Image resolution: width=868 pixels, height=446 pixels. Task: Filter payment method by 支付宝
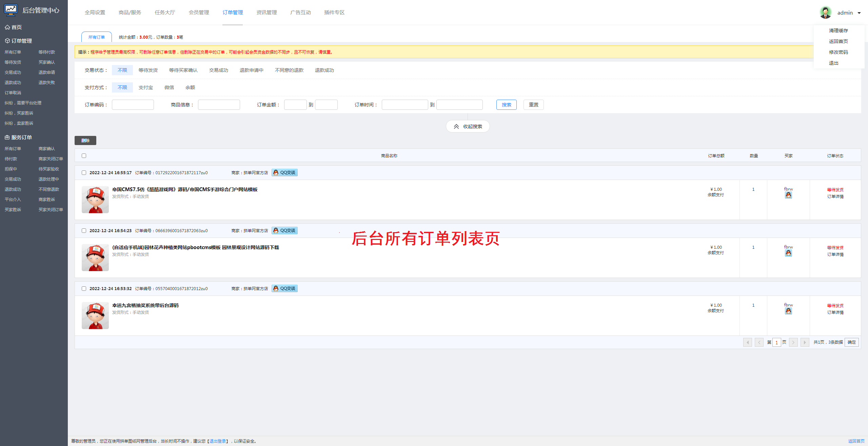146,87
